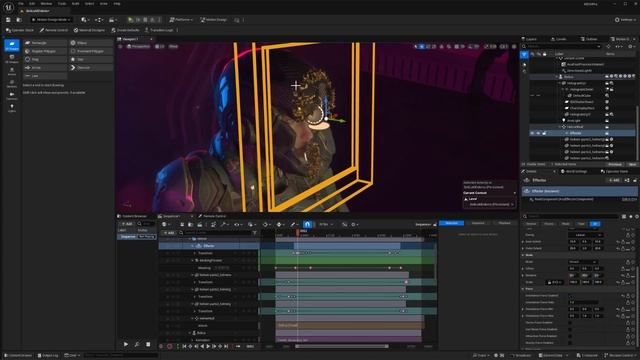Select the Line shape tool
Image resolution: width=640 pixels, height=360 pixels.
[x=45, y=76]
